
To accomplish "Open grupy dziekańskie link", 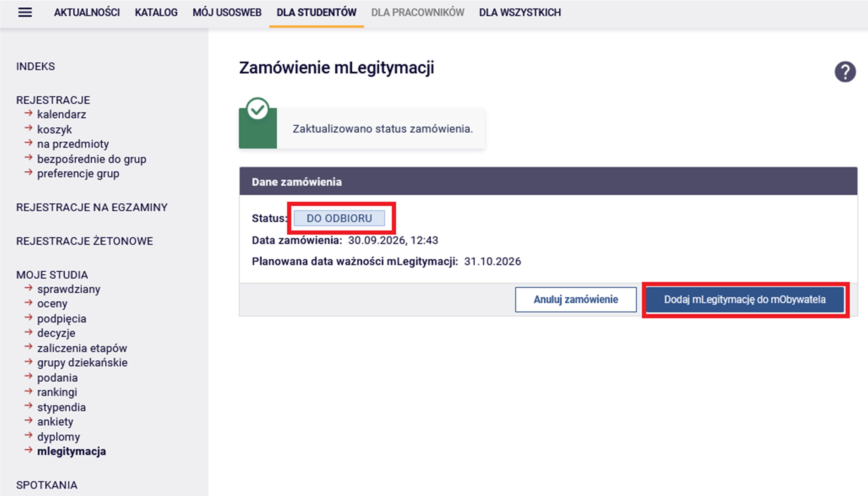I will [82, 363].
